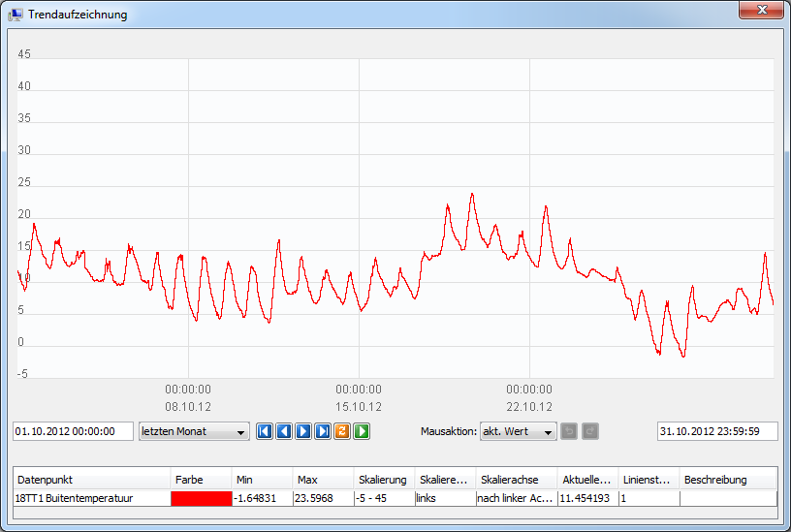Click the Skaliere... column header
Image resolution: width=791 pixels, height=532 pixels.
(445, 480)
